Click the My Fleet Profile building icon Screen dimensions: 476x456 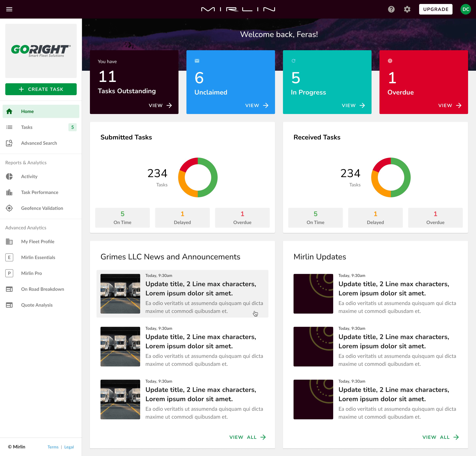pyautogui.click(x=9, y=242)
